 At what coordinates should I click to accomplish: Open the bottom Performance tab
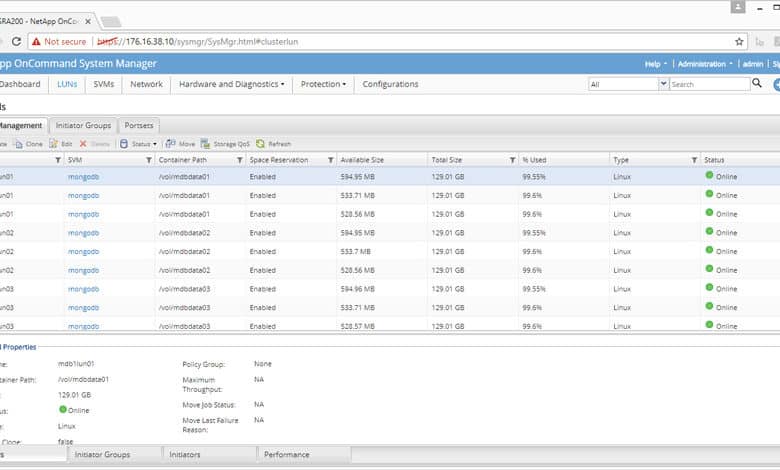[x=287, y=455]
